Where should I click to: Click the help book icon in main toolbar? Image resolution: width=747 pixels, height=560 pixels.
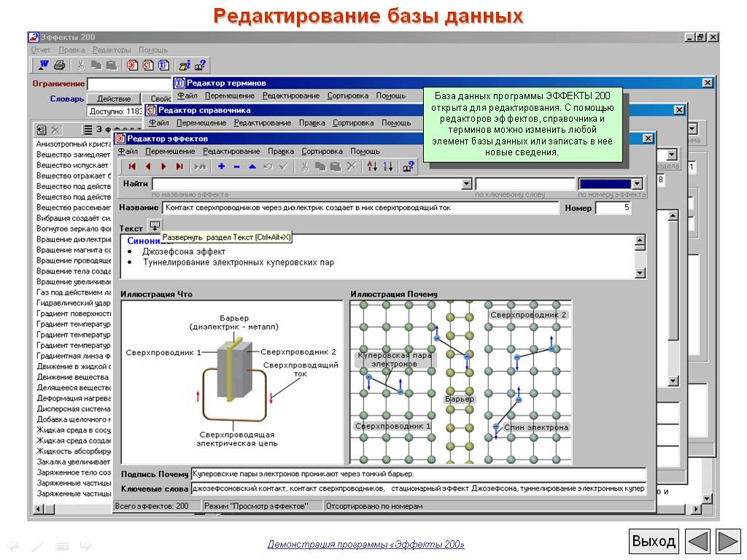(x=200, y=65)
